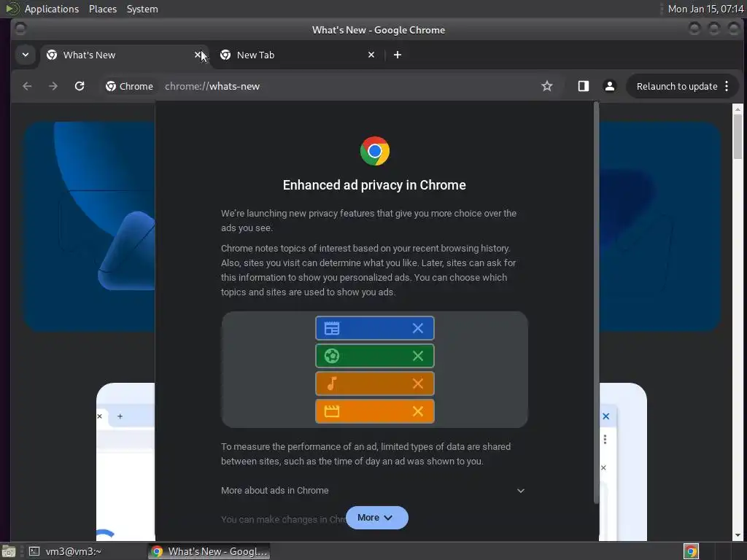Click the film clapper topic chip X

(x=418, y=411)
